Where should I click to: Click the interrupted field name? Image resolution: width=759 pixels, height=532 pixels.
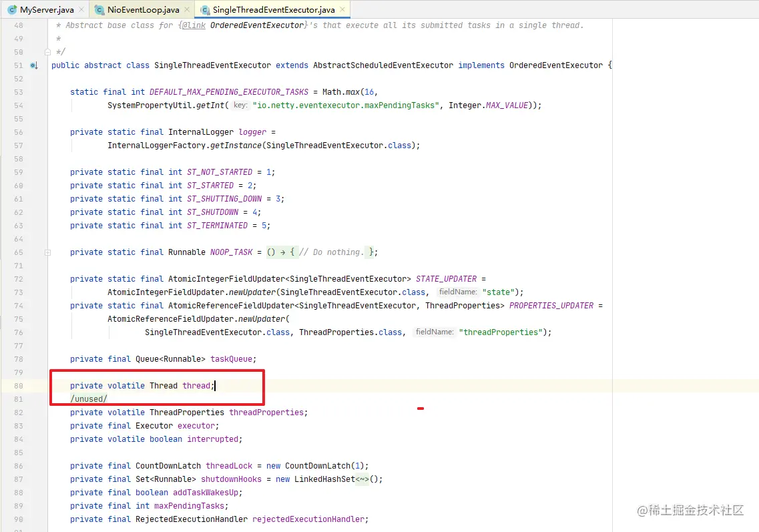(x=213, y=439)
